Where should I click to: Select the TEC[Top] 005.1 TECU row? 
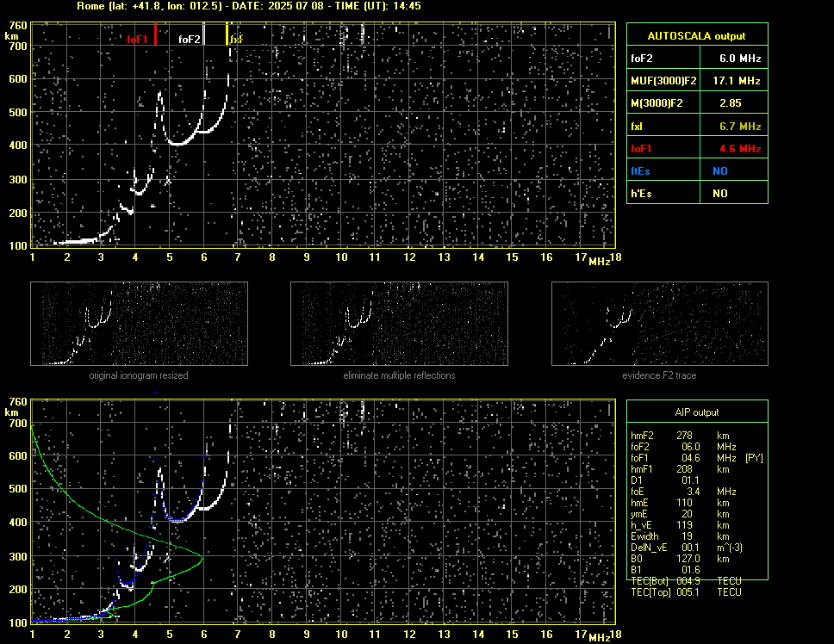[686, 592]
